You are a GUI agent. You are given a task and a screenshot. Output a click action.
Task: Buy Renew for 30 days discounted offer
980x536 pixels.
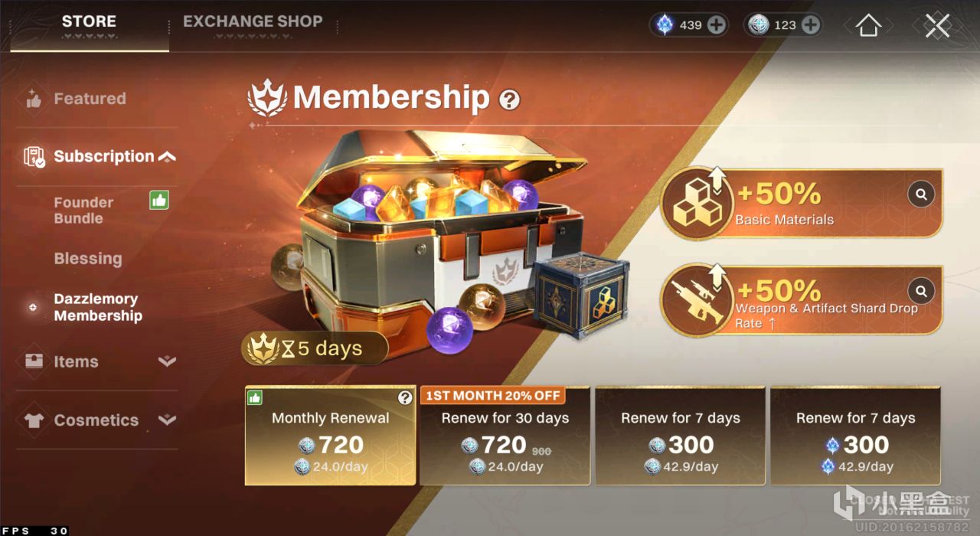pos(505,436)
